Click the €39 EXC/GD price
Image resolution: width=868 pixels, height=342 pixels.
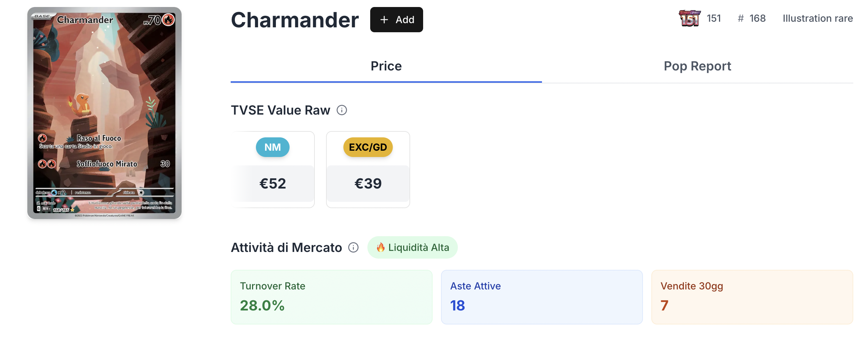(x=368, y=184)
